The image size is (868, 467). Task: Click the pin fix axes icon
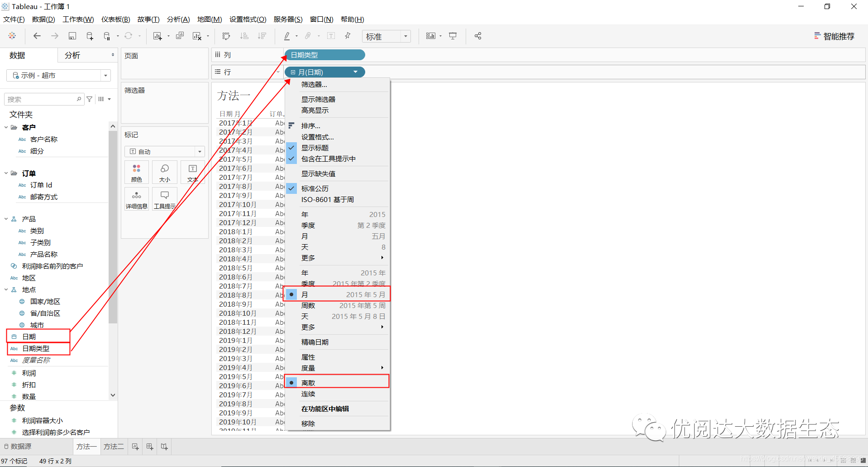pyautogui.click(x=348, y=36)
